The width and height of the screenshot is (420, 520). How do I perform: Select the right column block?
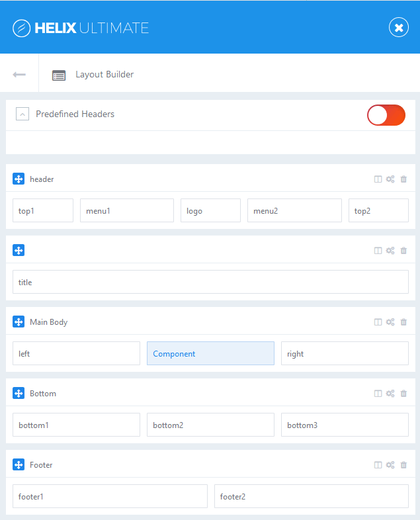tap(345, 353)
